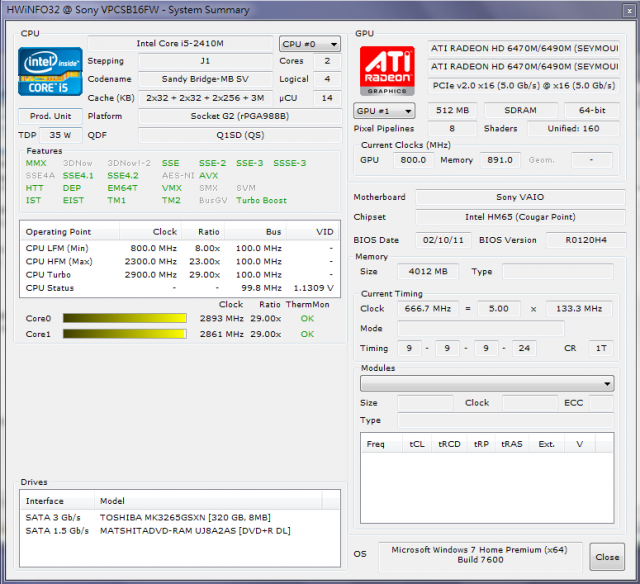The width and height of the screenshot is (640, 584).
Task: Select the Bus column header
Action: (255, 231)
